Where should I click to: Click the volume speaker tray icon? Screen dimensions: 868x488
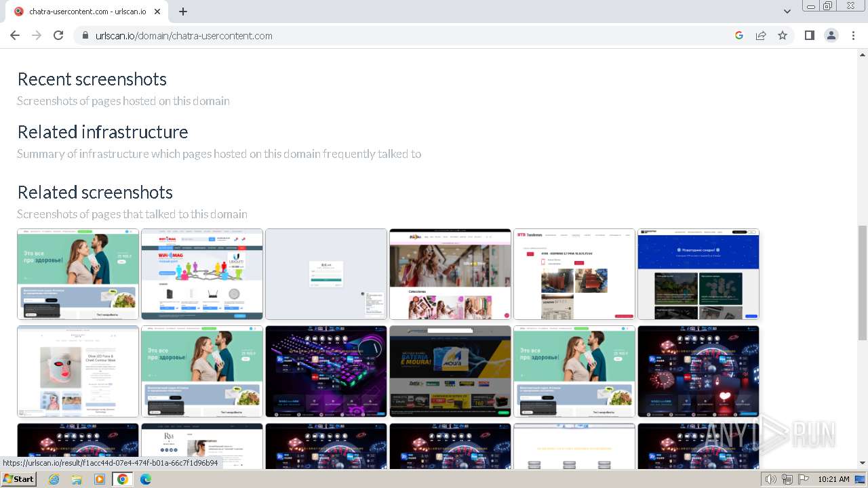771,479
